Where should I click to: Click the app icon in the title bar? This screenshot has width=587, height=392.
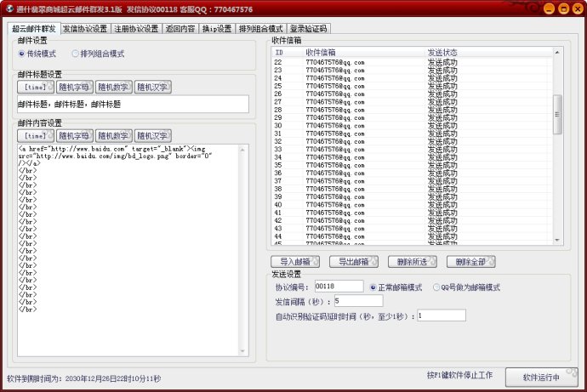point(9,9)
